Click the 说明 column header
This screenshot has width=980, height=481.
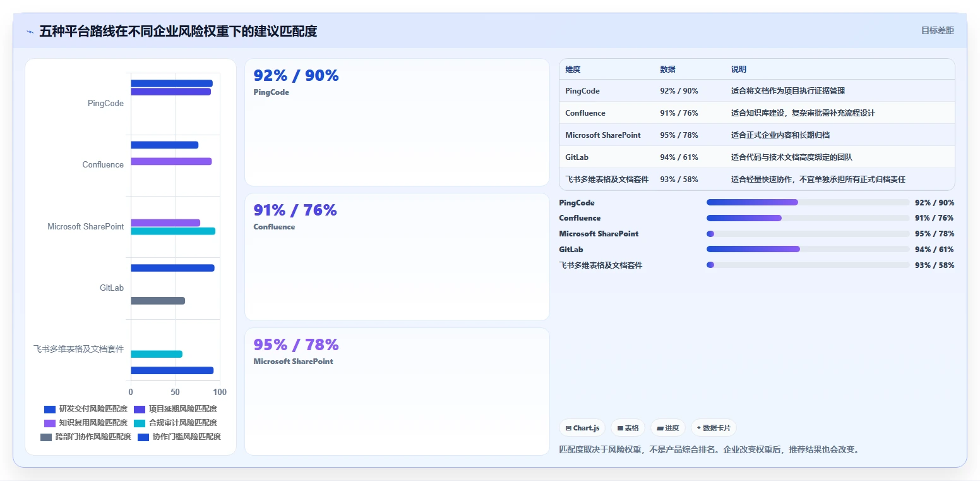click(x=739, y=70)
